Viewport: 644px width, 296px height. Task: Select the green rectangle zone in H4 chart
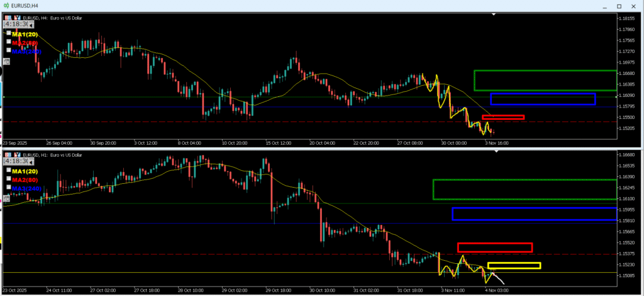(x=545, y=71)
